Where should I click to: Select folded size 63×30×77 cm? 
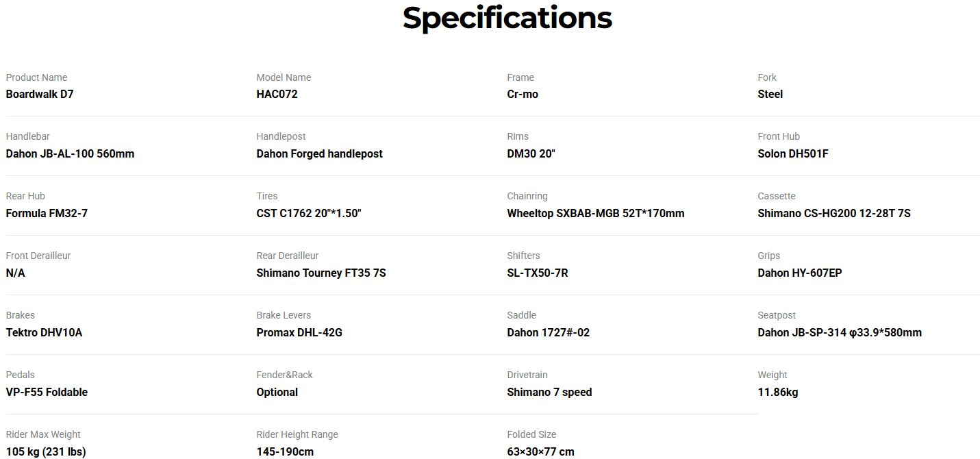pos(540,452)
